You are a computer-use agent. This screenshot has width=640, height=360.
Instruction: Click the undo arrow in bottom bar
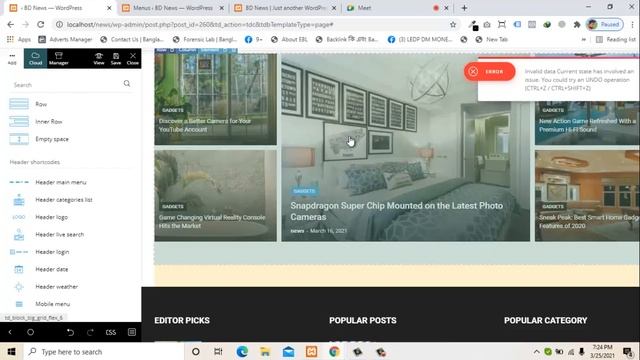pyautogui.click(x=70, y=332)
